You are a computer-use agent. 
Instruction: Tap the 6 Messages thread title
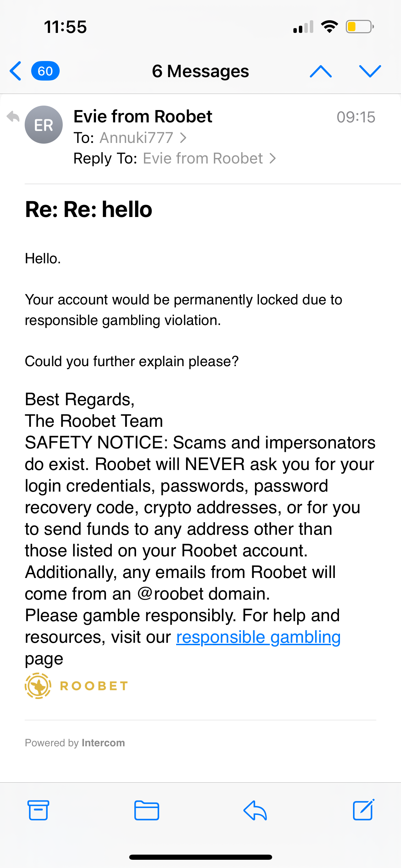pyautogui.click(x=200, y=71)
